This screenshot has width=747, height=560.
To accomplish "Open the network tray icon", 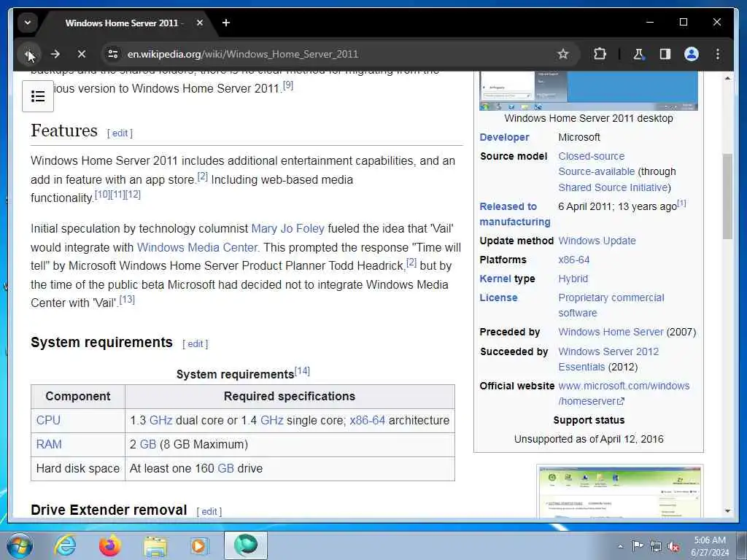I will pyautogui.click(x=656, y=546).
